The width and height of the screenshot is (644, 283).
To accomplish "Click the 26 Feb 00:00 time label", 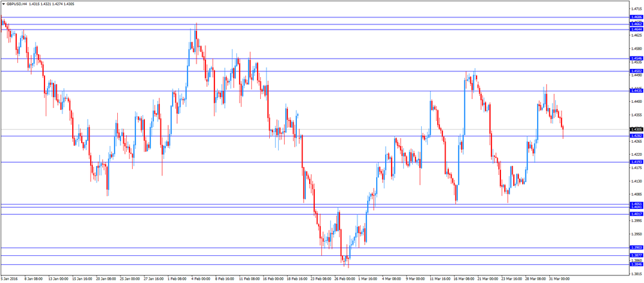I will [x=343, y=279].
